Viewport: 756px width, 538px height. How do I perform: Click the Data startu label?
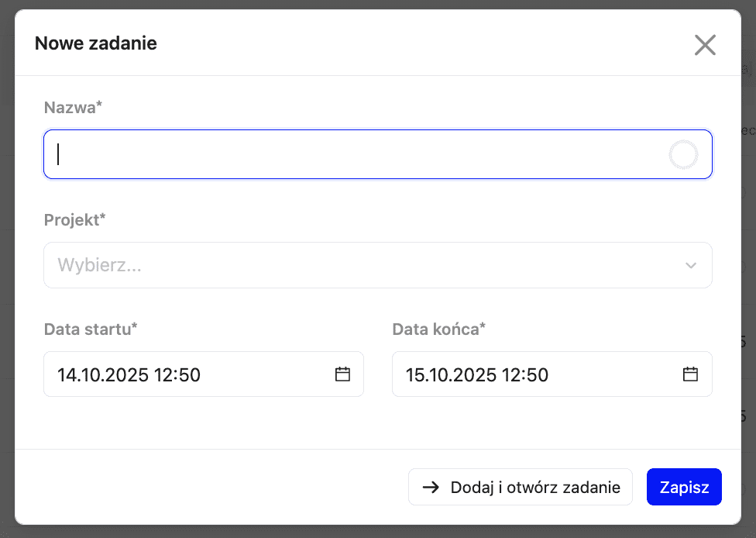[91, 329]
